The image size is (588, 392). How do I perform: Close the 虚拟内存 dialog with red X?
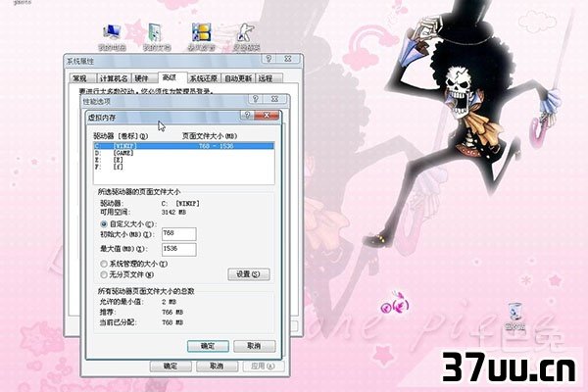tap(267, 116)
